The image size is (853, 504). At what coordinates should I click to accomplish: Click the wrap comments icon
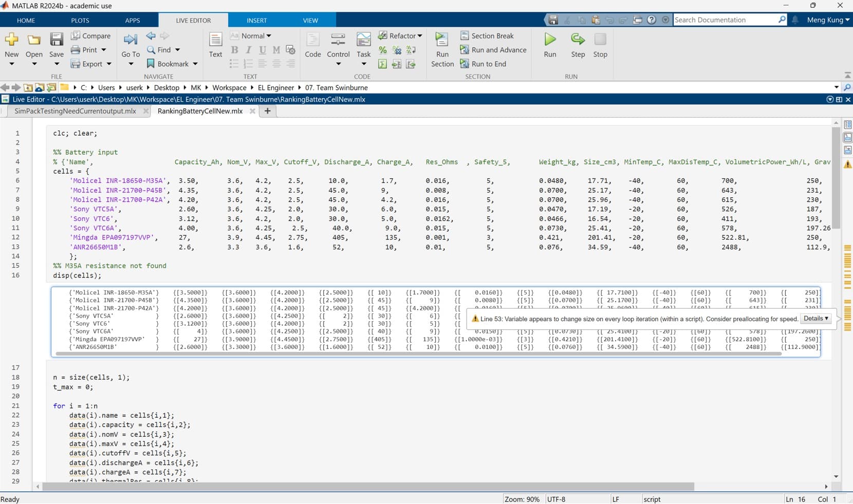411,50
